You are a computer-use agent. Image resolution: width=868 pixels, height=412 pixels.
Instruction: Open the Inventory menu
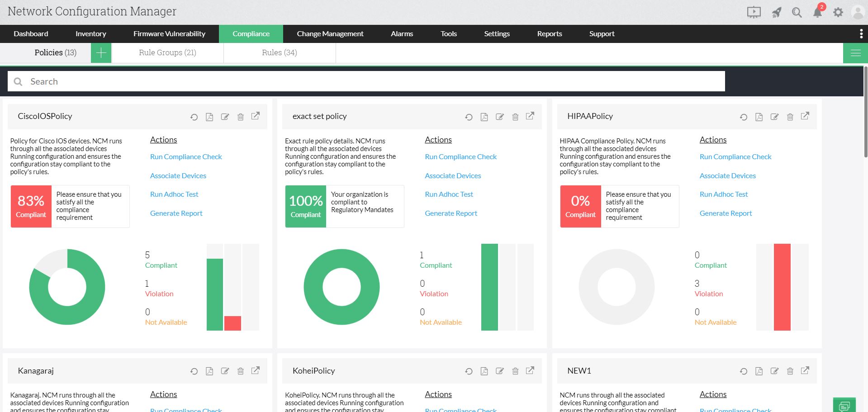[x=91, y=34]
